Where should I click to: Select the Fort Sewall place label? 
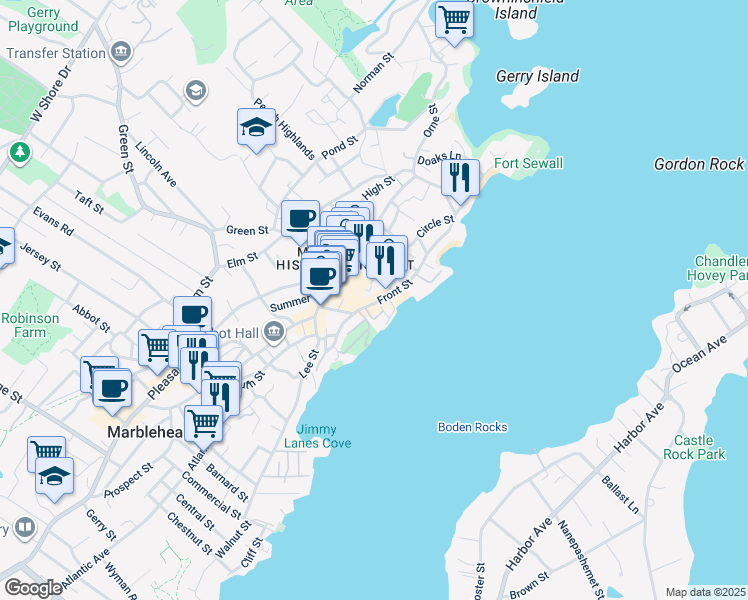[x=528, y=163]
